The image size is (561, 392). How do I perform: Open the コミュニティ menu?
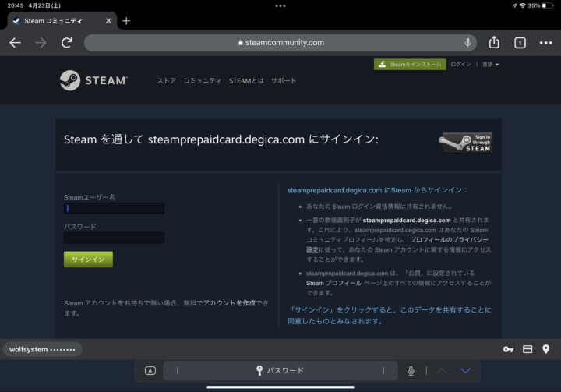203,81
